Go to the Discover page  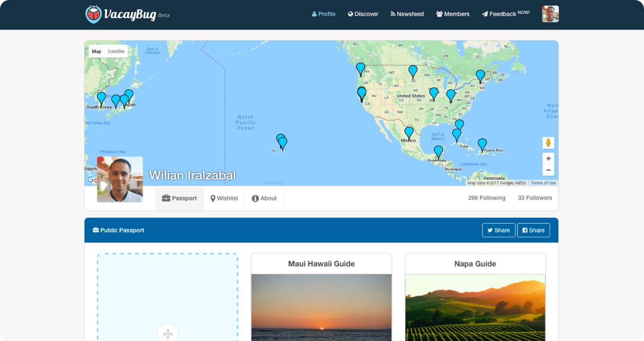363,14
